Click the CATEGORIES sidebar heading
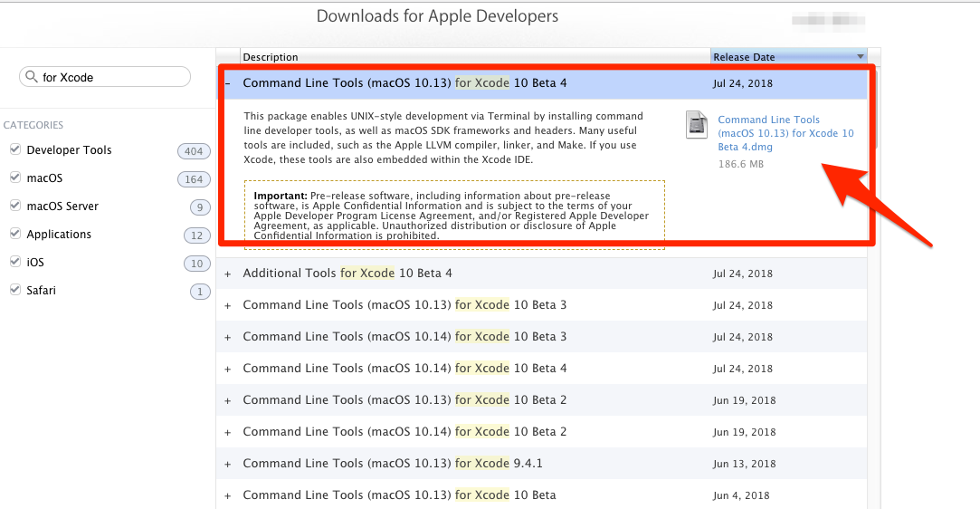980x509 pixels. coord(33,125)
